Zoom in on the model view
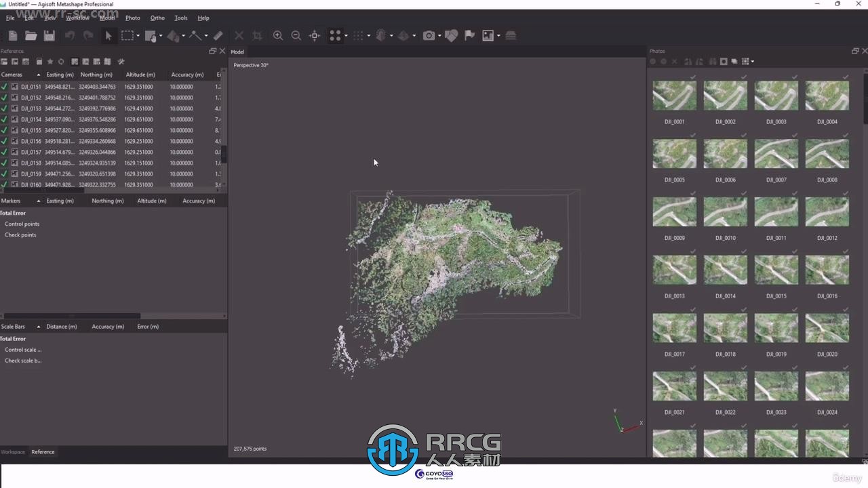868x488 pixels. click(278, 35)
